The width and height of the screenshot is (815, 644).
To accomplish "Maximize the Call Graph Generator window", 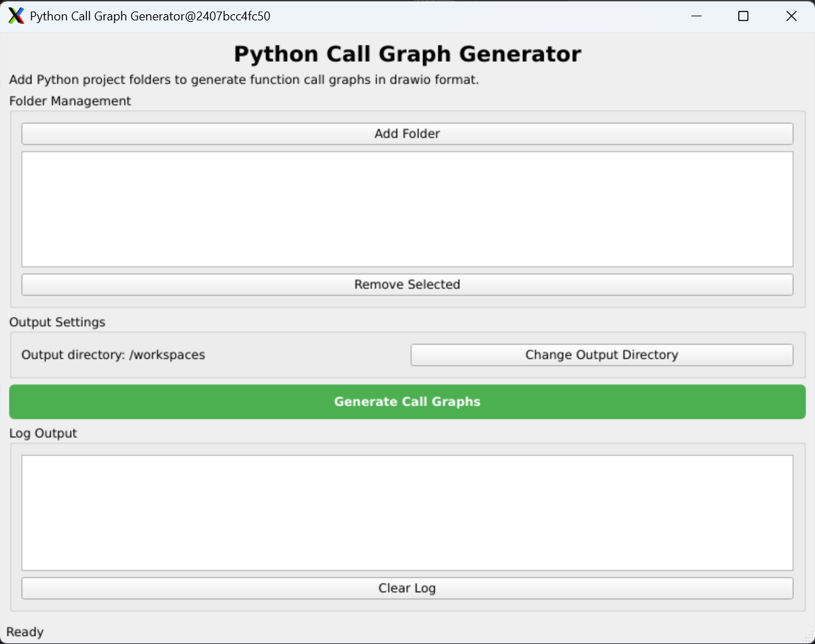I will tap(743, 16).
